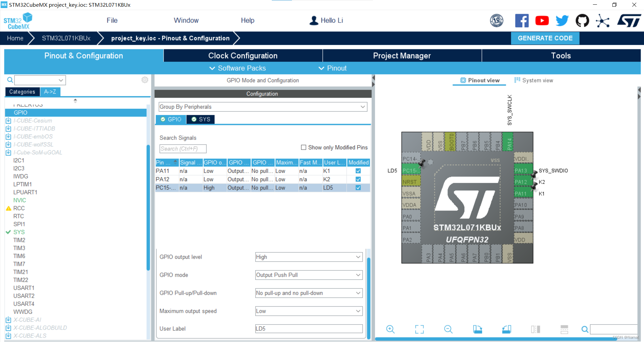Click the user profile icon near Hello Li

click(314, 20)
